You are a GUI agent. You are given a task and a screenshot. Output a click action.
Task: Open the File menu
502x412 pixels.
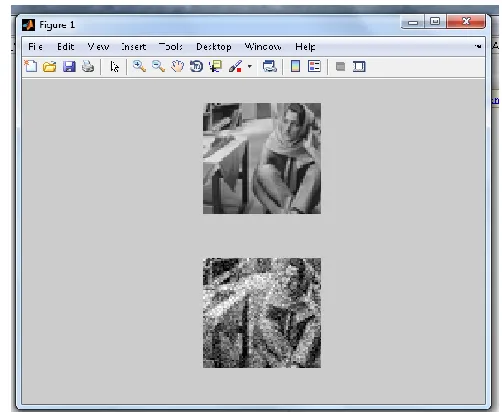point(35,47)
